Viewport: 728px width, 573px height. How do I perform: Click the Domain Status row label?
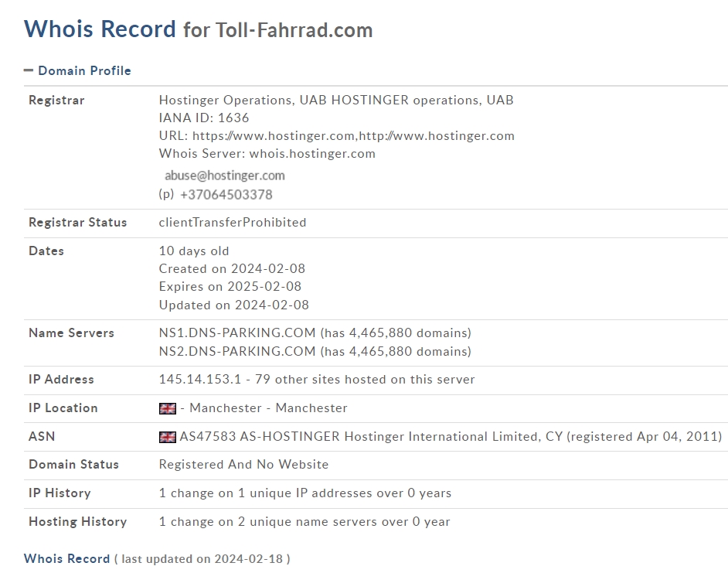coord(74,465)
